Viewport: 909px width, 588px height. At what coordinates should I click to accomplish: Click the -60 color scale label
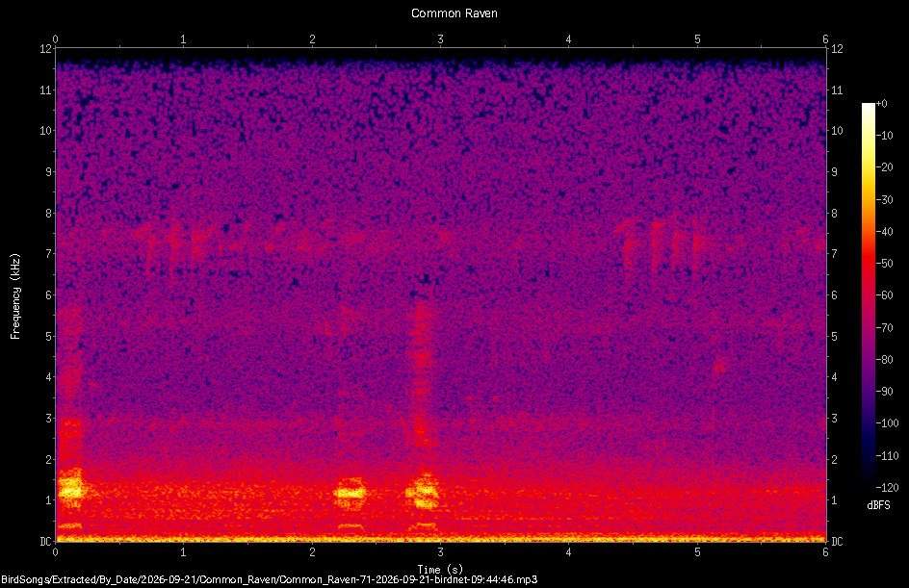(884, 295)
